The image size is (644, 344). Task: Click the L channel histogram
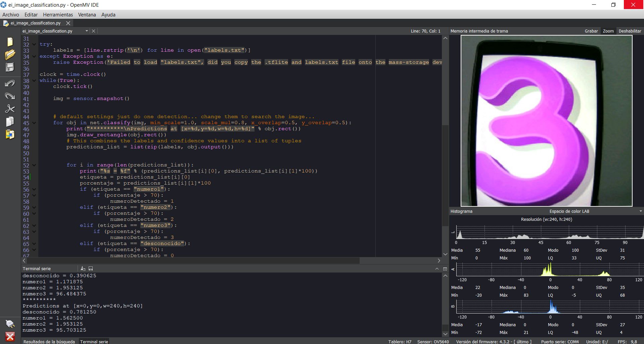click(550, 232)
